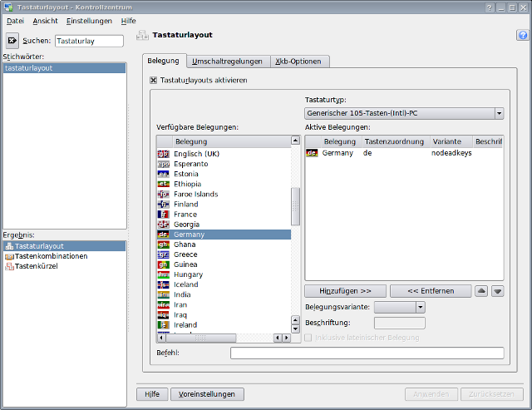Disable the Tastaturlayouts aktivieren checkbox
Viewport: 532px width, 410px height.
click(x=154, y=81)
